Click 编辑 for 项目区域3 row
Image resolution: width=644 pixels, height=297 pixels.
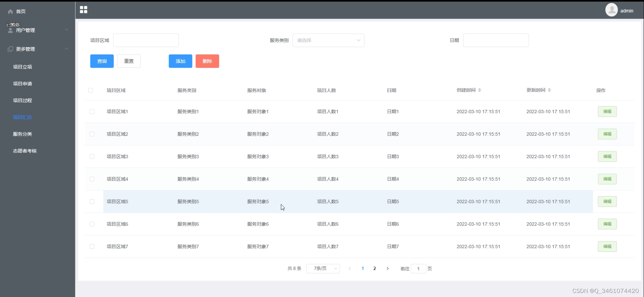[x=607, y=156]
